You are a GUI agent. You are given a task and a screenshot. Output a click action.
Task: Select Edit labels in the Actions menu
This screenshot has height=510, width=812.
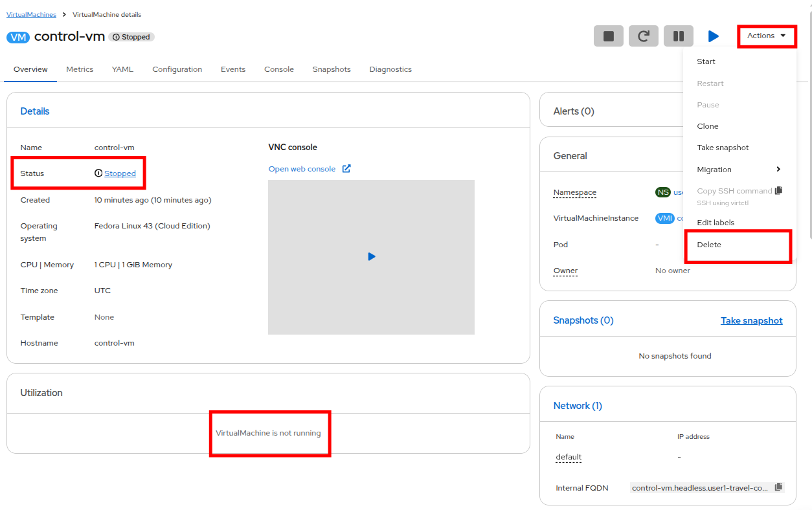(716, 222)
